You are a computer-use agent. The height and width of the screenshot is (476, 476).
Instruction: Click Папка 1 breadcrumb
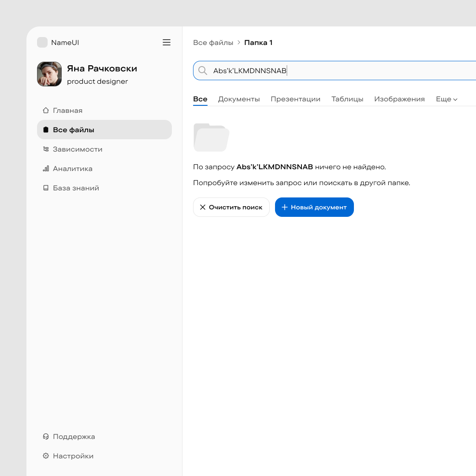(x=258, y=43)
